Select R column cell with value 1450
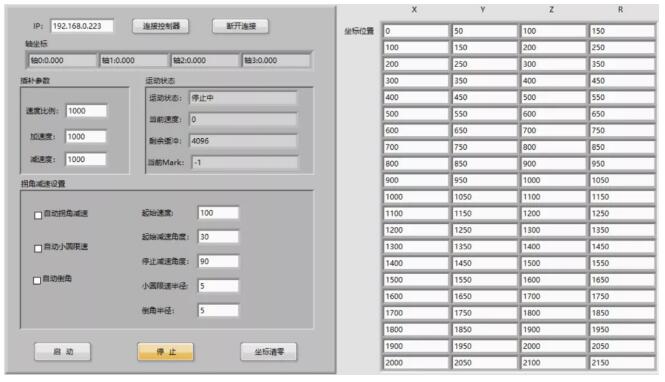Viewport: 665px width, 382px height. tap(622, 246)
